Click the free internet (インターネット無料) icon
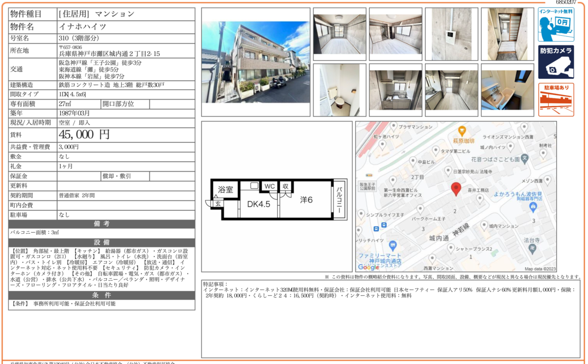Image resolution: width=588 pixels, height=364 pixels. [556, 24]
